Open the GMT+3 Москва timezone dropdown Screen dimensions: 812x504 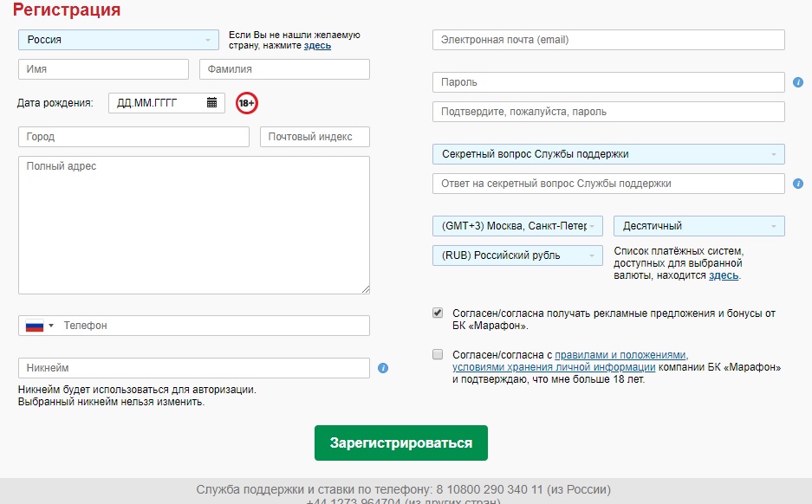(517, 226)
